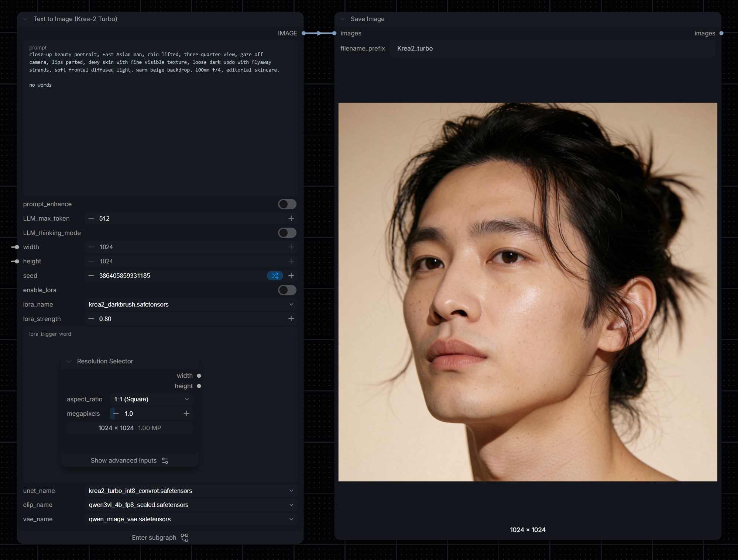
Task: Click Show advanced inputs button
Action: (130, 460)
